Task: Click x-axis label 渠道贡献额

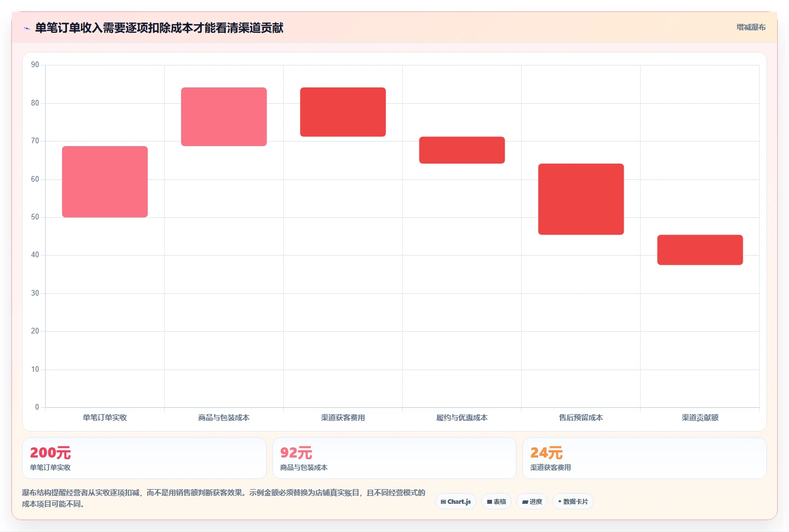Action: tap(700, 417)
